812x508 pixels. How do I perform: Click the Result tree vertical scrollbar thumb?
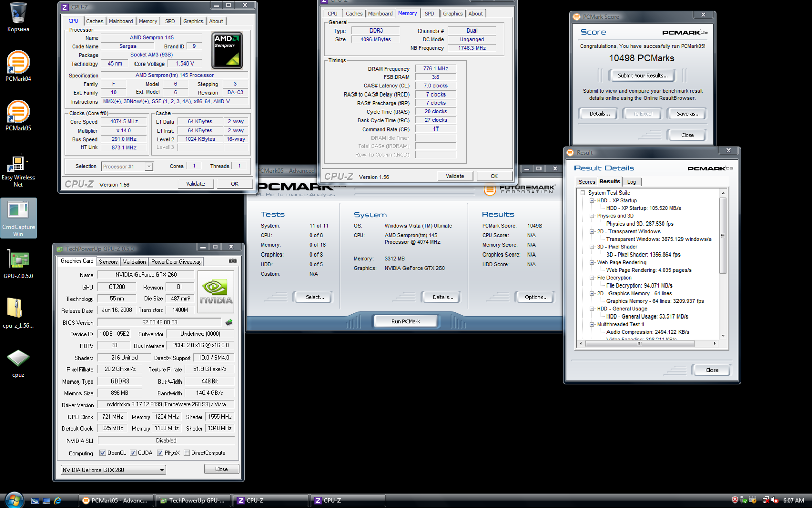pos(723,236)
